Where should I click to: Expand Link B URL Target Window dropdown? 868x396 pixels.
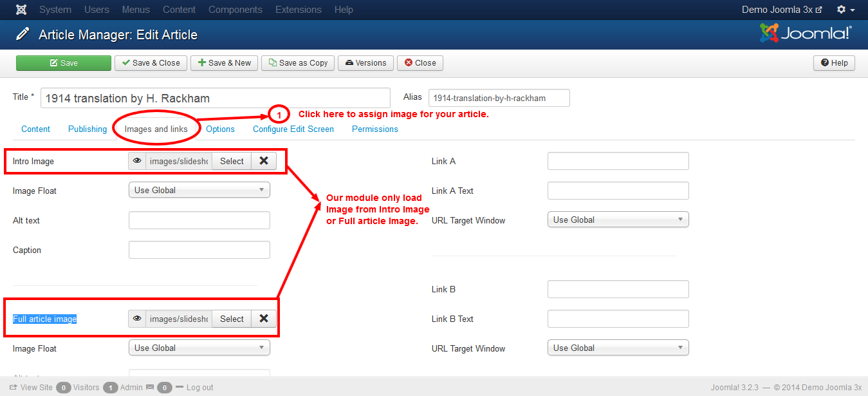pos(618,348)
